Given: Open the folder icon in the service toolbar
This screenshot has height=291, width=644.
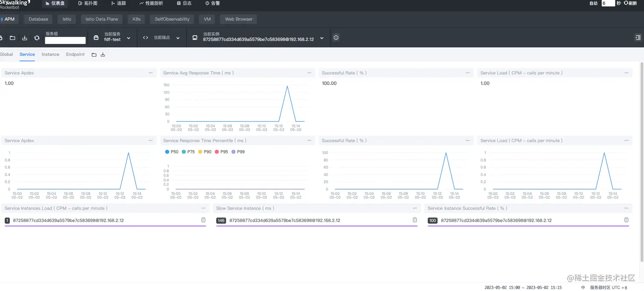Looking at the screenshot, I should (x=12, y=38).
